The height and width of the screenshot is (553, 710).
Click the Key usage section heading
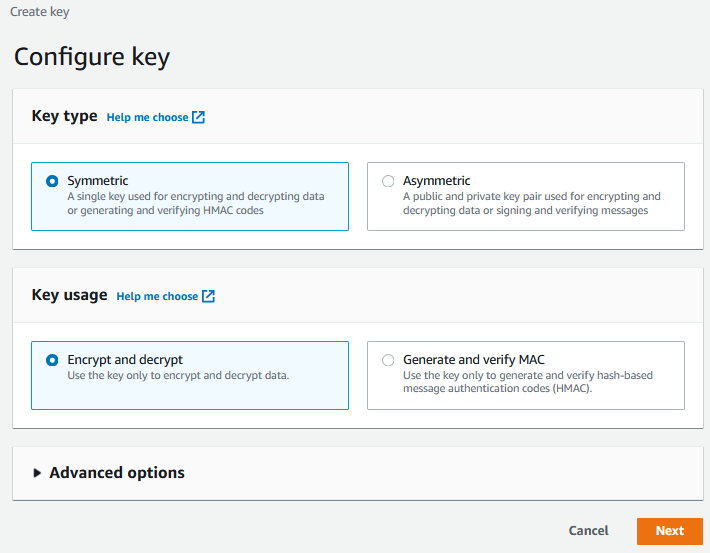(69, 295)
